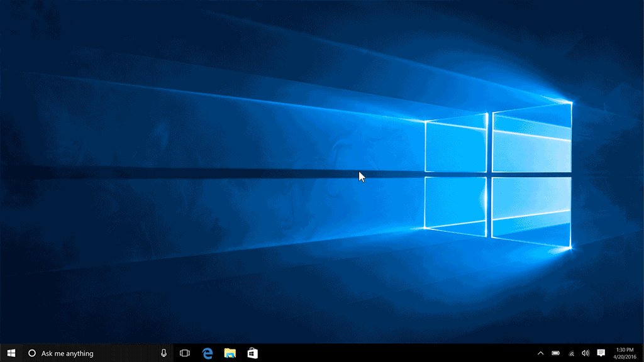Viewport: 644px width, 362px height.
Task: Open File Explorer from the taskbar
Action: point(230,353)
